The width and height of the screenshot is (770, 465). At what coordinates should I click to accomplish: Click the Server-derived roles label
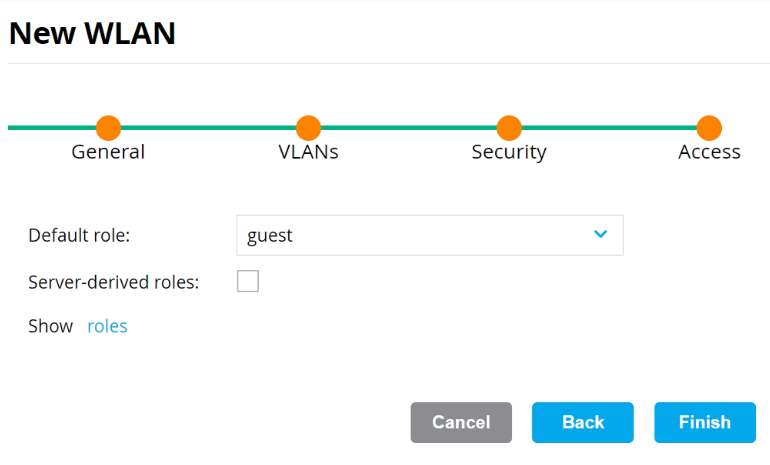(x=114, y=282)
